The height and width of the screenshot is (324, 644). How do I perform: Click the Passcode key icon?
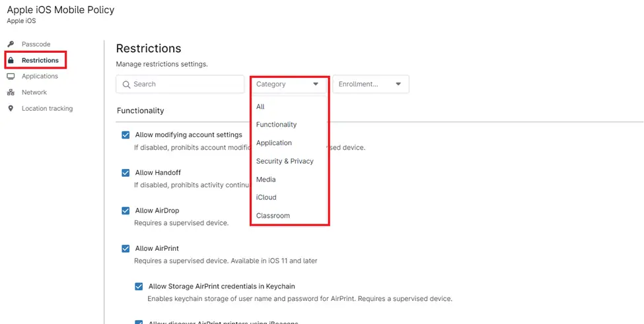pyautogui.click(x=11, y=44)
